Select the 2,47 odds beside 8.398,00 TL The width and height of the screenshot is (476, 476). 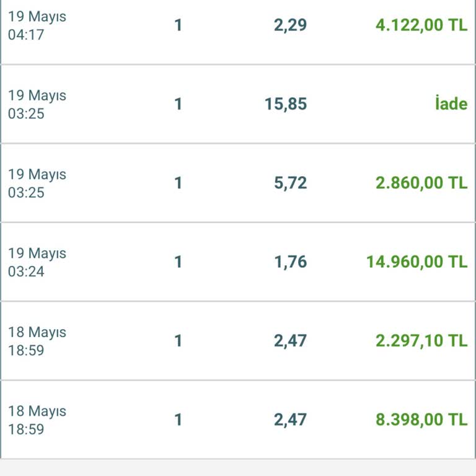click(290, 420)
